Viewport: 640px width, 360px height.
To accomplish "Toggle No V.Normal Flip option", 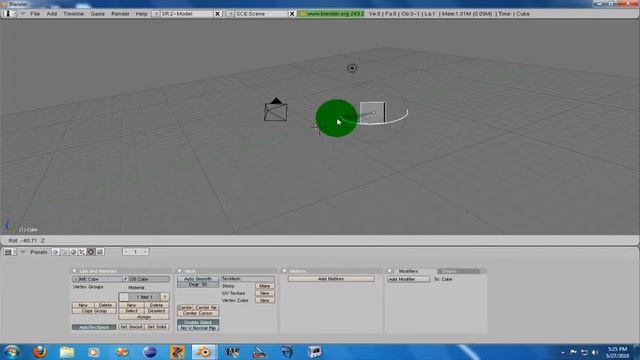I will 198,328.
